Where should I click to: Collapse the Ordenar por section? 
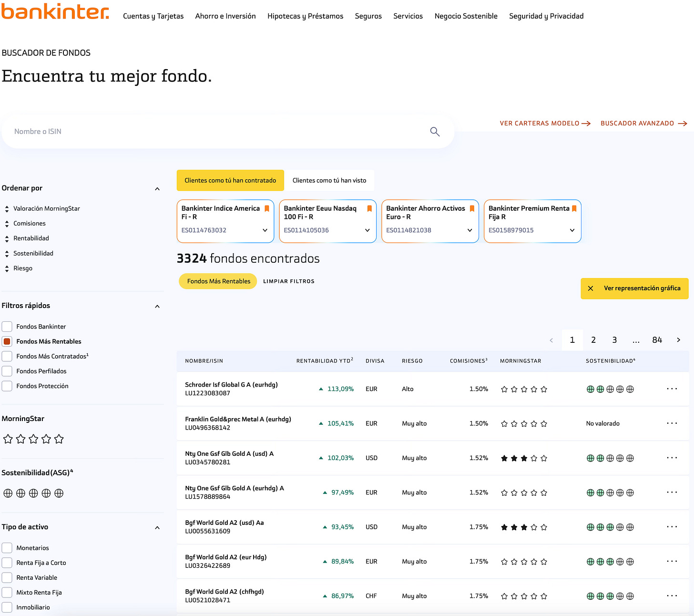[157, 189]
